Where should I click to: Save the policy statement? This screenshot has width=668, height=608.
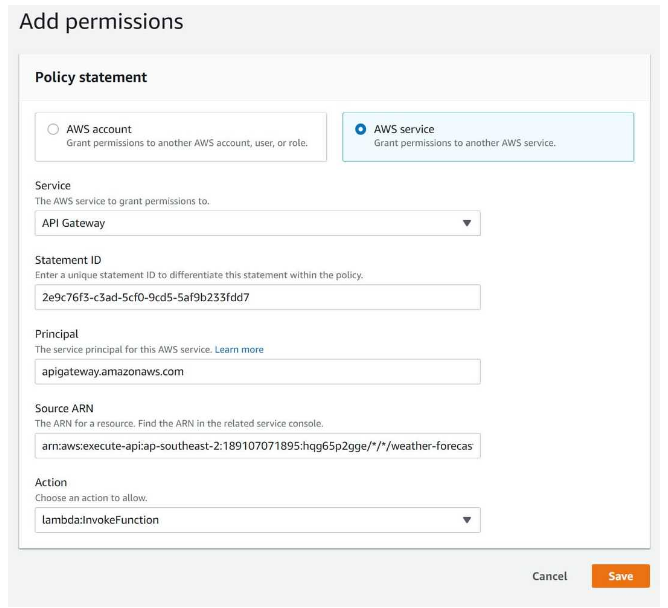[x=620, y=576]
